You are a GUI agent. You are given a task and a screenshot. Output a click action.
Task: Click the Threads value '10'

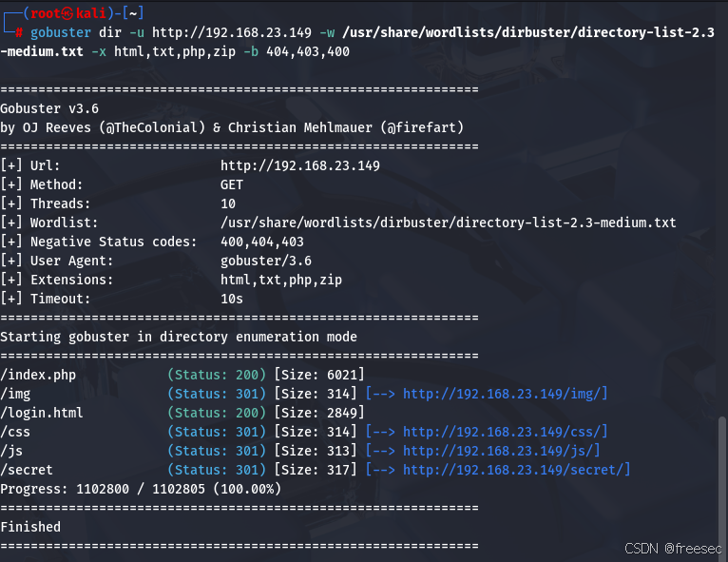tap(228, 203)
